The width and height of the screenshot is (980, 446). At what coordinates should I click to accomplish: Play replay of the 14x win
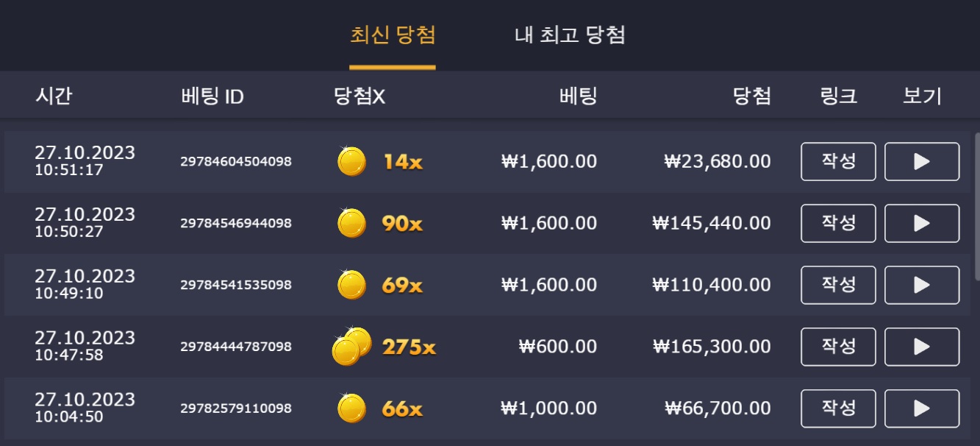point(922,162)
